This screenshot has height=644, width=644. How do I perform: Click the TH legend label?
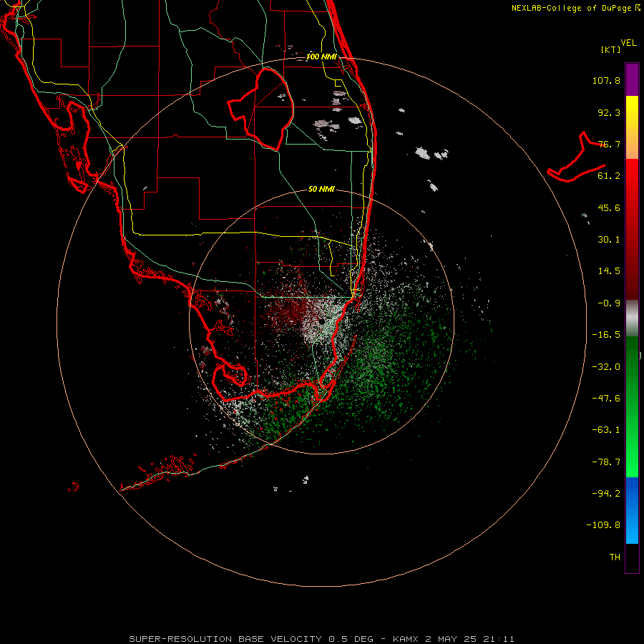pyautogui.click(x=615, y=557)
